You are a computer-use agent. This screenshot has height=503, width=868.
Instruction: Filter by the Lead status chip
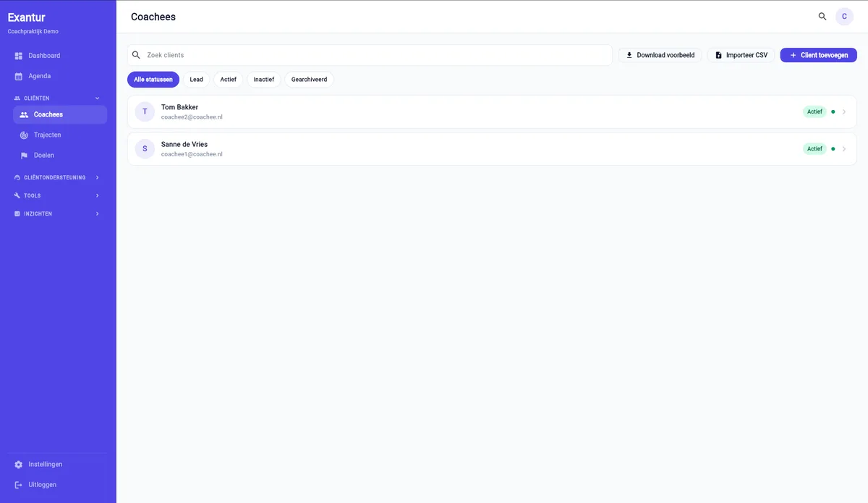click(197, 80)
